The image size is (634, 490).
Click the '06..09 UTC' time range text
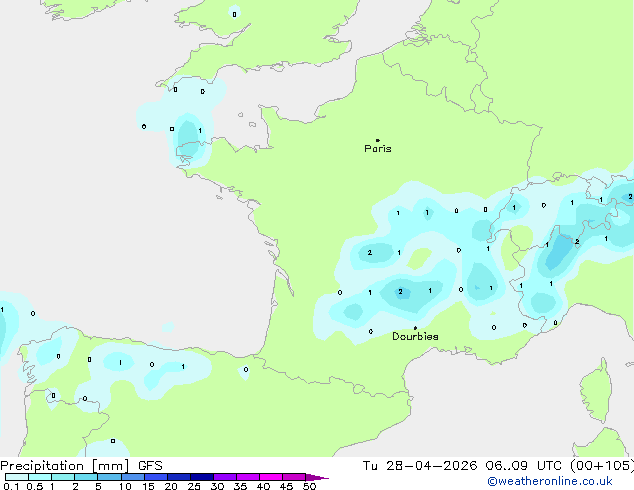(524, 466)
